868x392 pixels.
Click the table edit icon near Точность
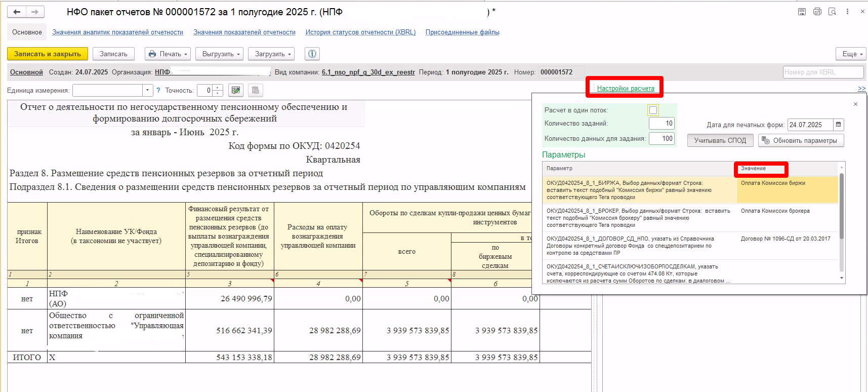[x=235, y=90]
